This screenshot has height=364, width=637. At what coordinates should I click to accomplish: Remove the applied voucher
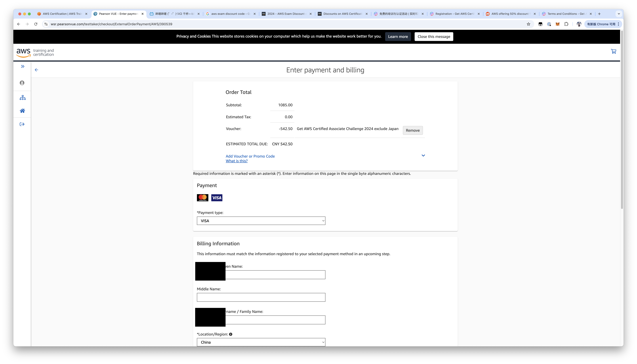(413, 130)
